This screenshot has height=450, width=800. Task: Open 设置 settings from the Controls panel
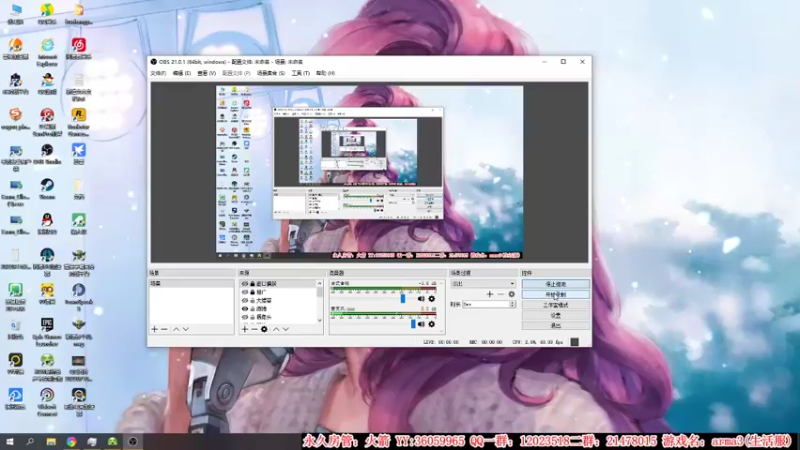556,315
